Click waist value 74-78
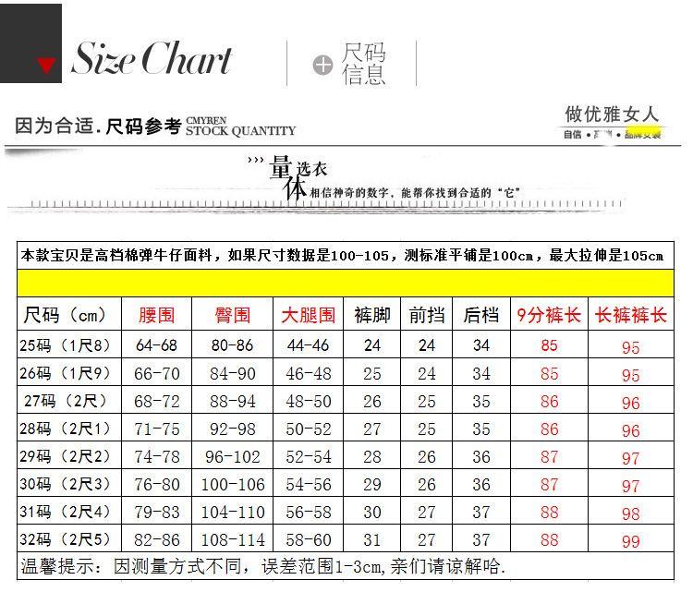 156,457
